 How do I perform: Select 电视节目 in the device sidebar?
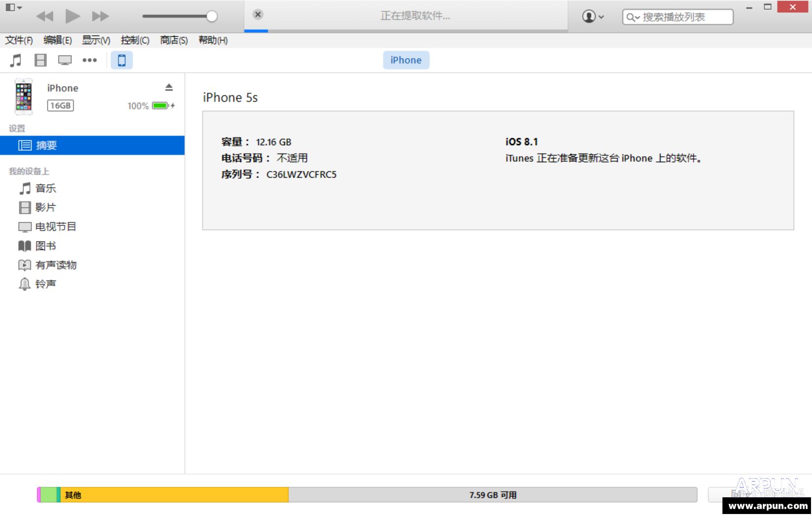56,226
